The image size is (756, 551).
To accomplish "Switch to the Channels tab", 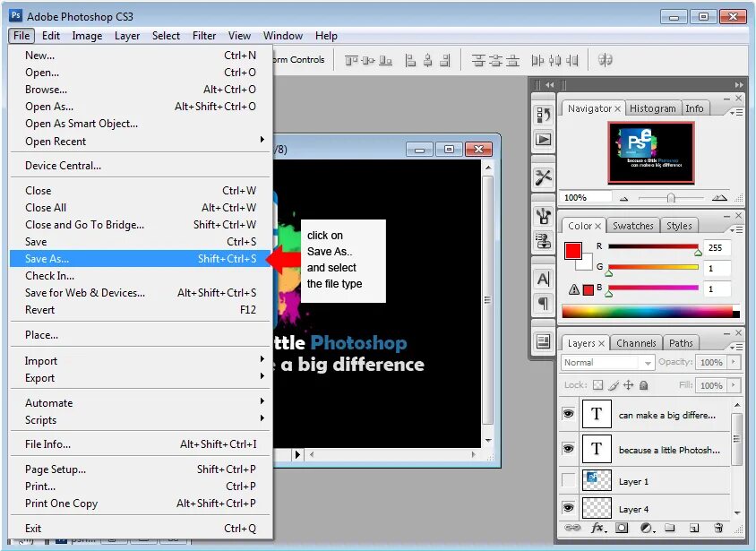I will coord(636,343).
